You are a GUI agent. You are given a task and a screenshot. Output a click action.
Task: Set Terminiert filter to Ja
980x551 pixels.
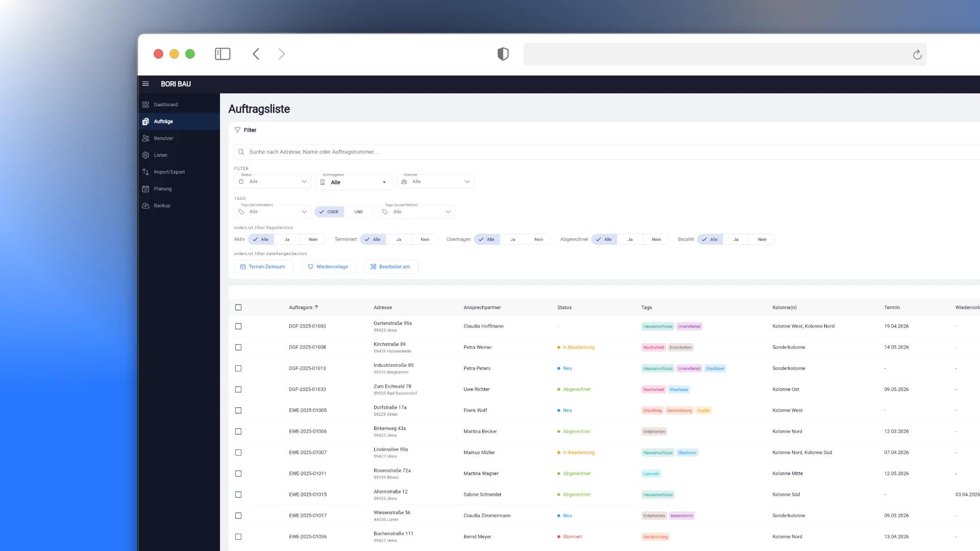pos(399,239)
